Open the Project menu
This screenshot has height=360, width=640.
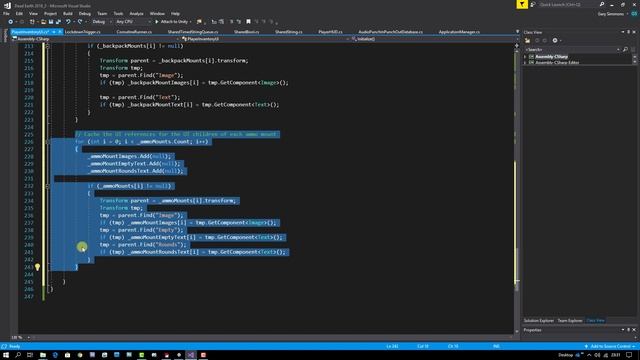[51, 13]
